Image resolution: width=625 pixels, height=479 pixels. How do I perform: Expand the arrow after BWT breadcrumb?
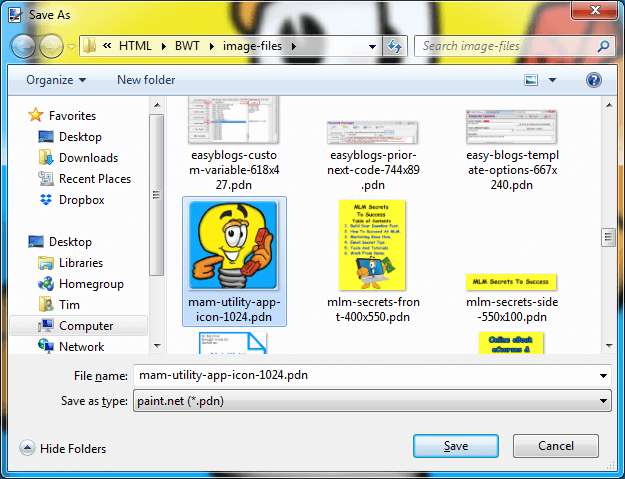tap(212, 46)
